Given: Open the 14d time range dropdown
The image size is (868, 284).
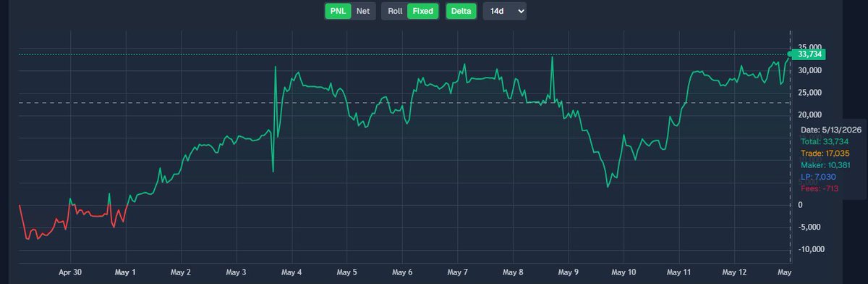Looking at the screenshot, I should [504, 11].
